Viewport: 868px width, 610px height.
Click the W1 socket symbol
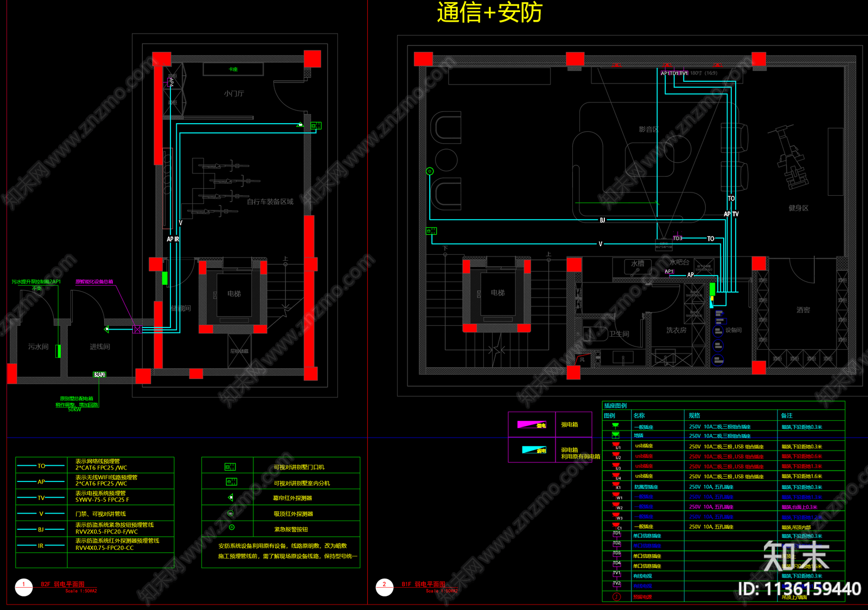pyautogui.click(x=617, y=496)
